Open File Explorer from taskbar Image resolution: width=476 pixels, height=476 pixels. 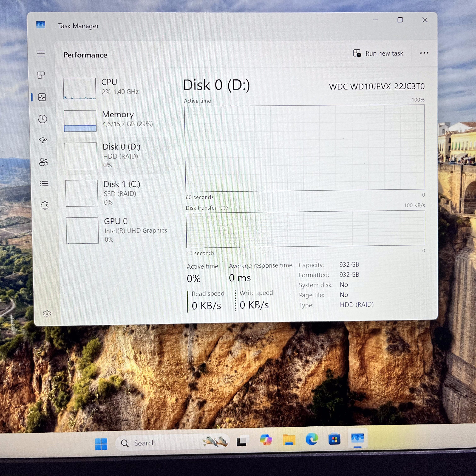point(289,440)
